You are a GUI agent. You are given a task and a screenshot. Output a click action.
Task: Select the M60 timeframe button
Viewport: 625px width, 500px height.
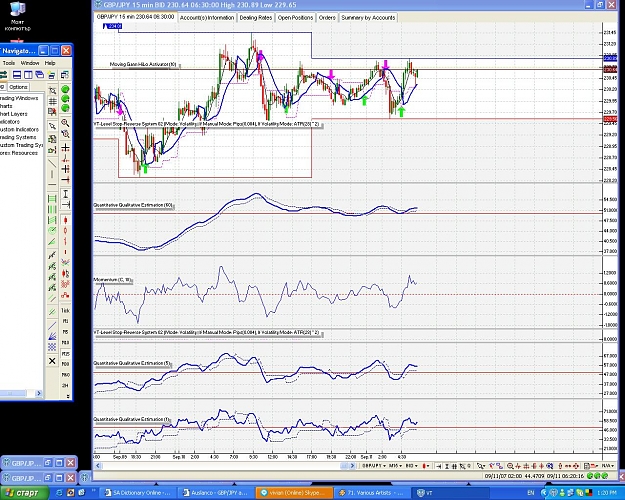pyautogui.click(x=65, y=375)
